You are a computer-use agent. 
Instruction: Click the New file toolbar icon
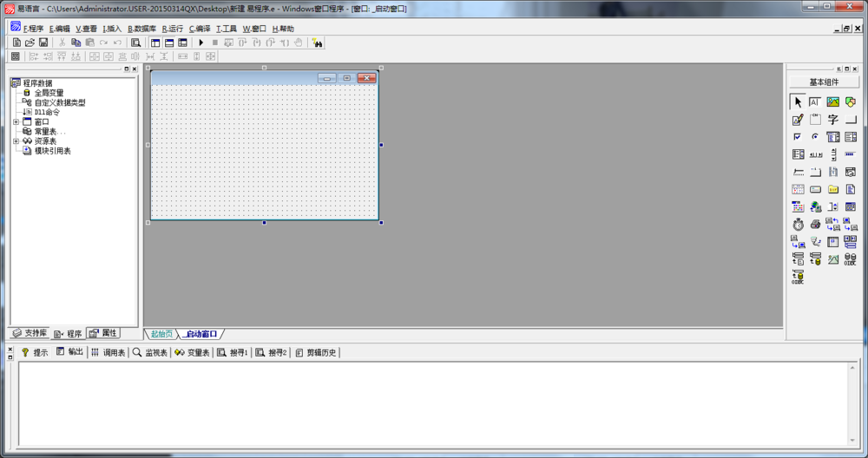point(16,43)
